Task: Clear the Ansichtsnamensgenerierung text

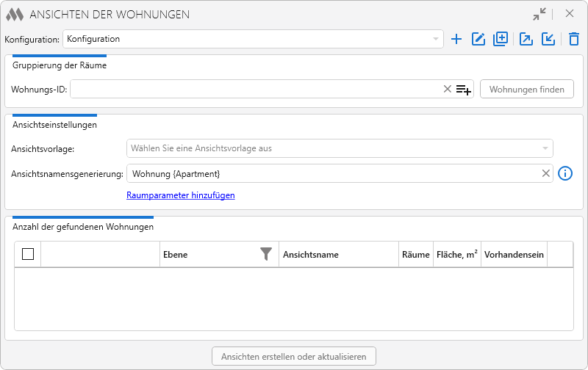Action: tap(545, 173)
